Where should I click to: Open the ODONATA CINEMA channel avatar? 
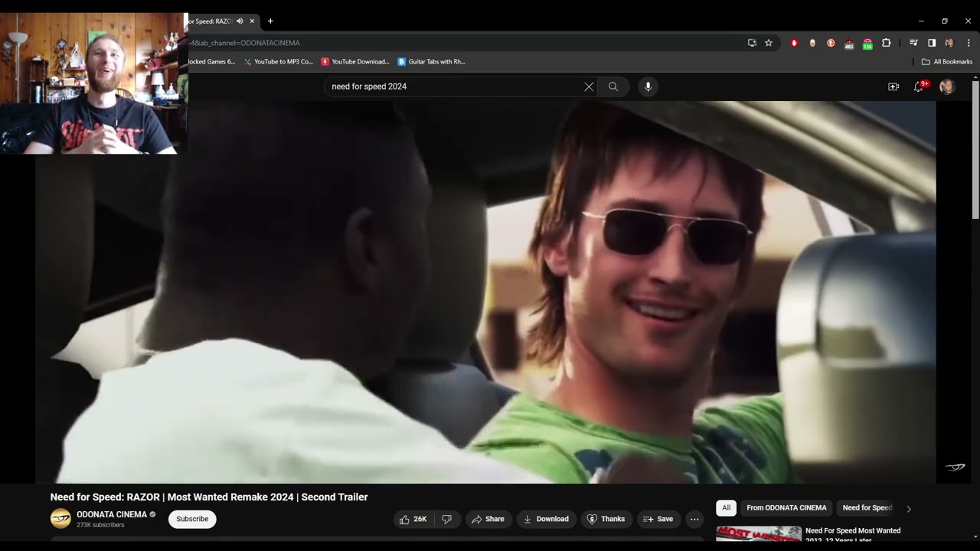point(60,519)
